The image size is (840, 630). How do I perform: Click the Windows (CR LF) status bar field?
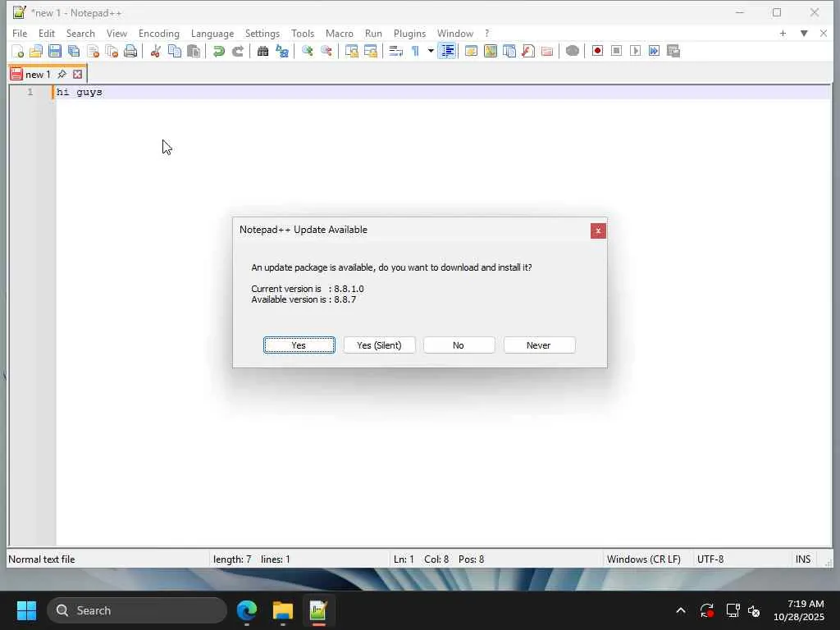pyautogui.click(x=644, y=559)
